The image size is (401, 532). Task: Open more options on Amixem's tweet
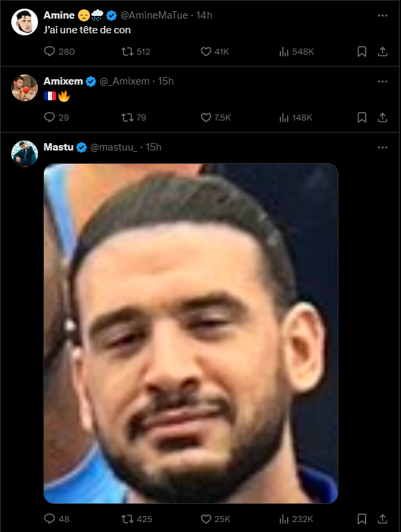(382, 81)
